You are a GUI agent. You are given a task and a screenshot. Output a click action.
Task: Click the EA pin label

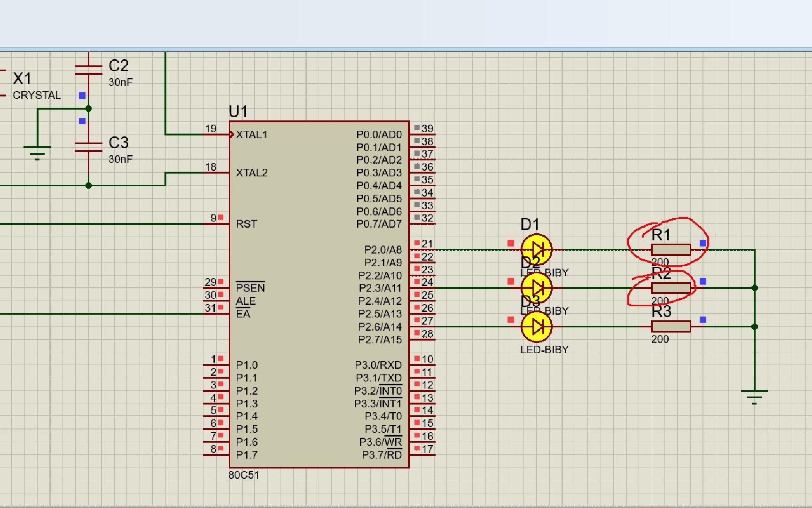(x=243, y=314)
